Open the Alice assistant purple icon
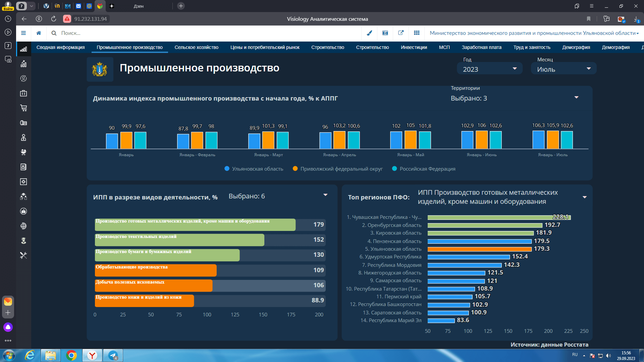This screenshot has height=362, width=644. [8, 327]
